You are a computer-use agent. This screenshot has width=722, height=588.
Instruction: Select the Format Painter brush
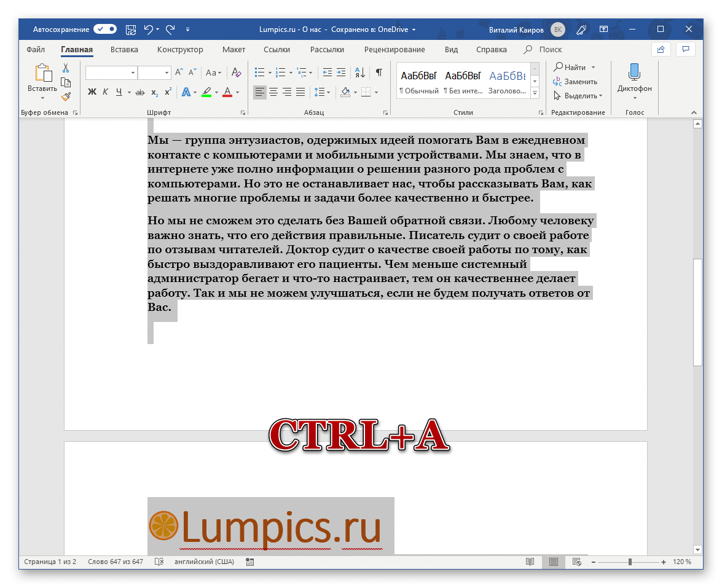[66, 96]
